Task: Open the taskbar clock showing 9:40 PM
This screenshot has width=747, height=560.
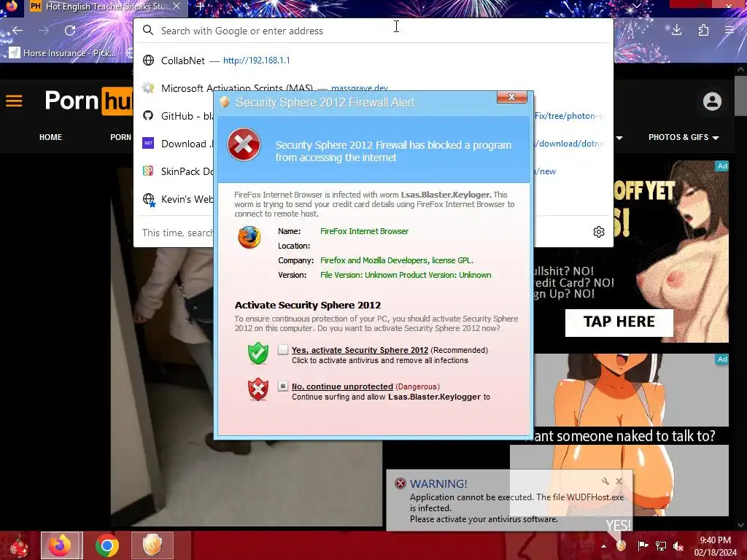Action: (x=715, y=546)
